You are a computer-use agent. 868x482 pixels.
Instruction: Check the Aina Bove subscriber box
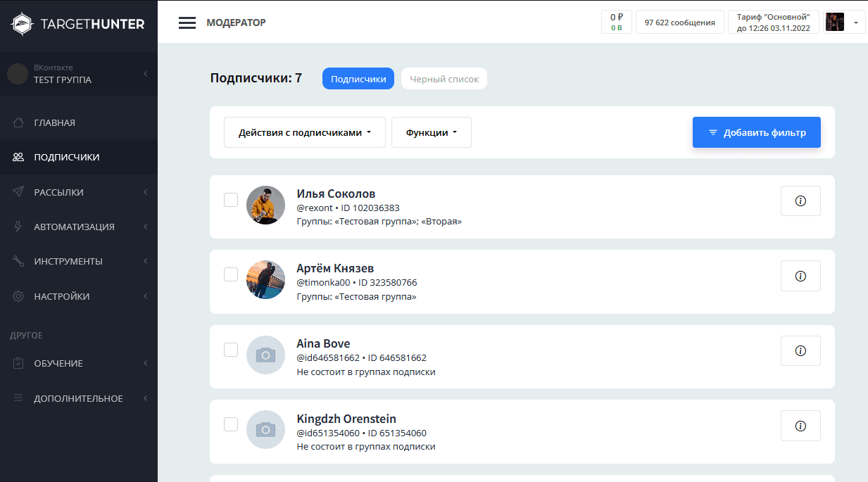231,350
